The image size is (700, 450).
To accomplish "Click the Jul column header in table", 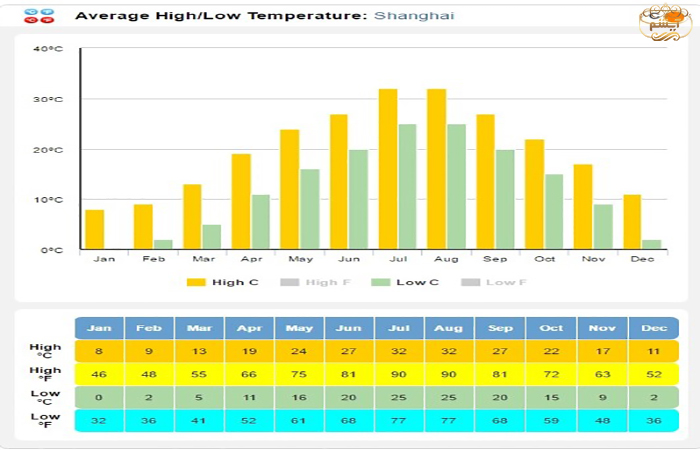I will (399, 328).
